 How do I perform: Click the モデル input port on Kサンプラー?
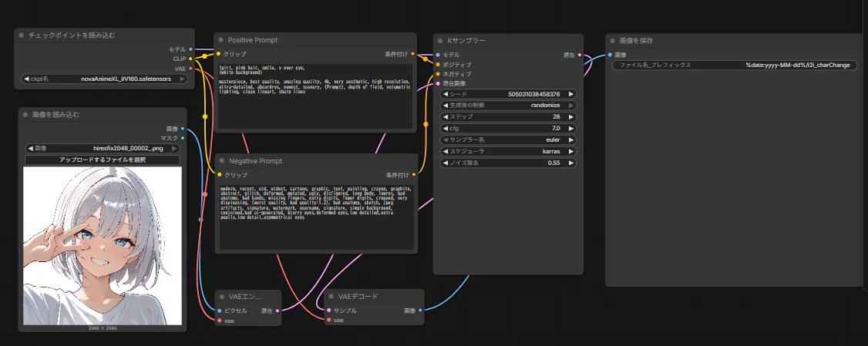pyautogui.click(x=438, y=55)
